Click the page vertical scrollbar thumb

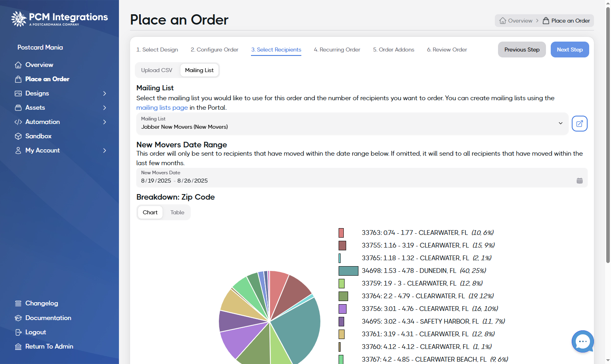tap(608, 135)
